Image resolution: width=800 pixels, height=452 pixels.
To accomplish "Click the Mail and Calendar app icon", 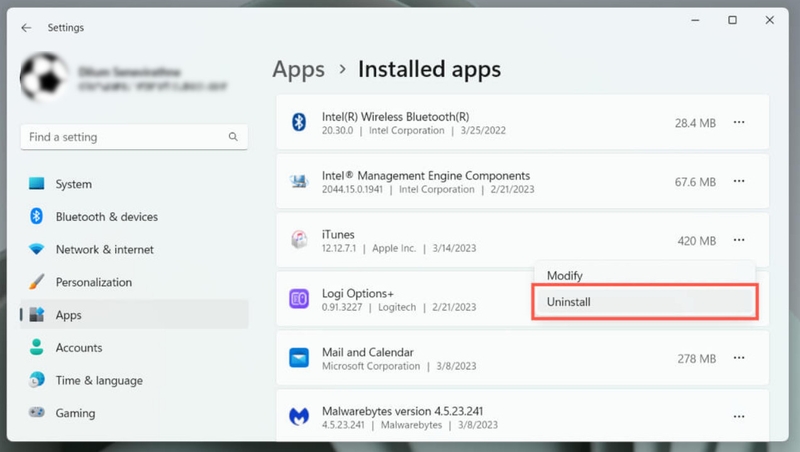I will (299, 358).
